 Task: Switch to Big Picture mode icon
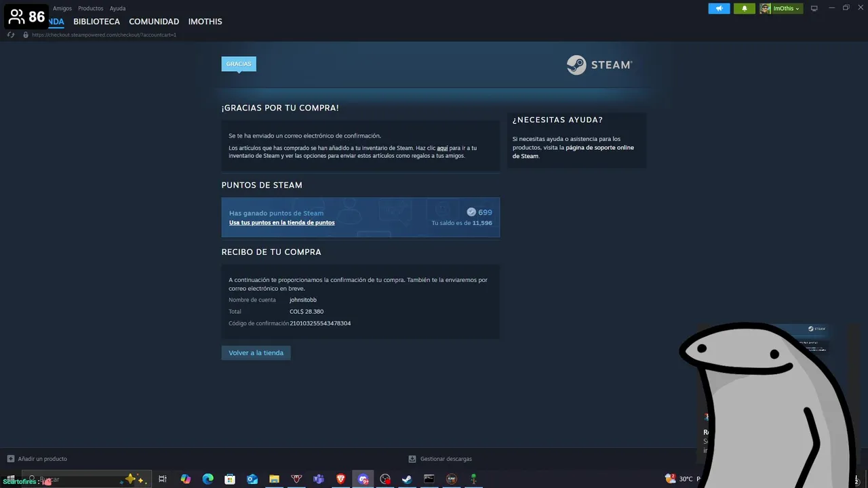coord(814,8)
